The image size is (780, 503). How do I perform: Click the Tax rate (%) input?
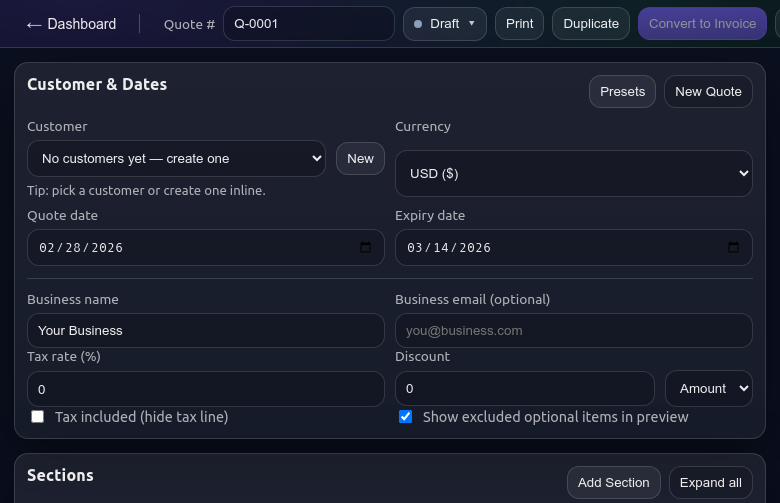point(205,389)
